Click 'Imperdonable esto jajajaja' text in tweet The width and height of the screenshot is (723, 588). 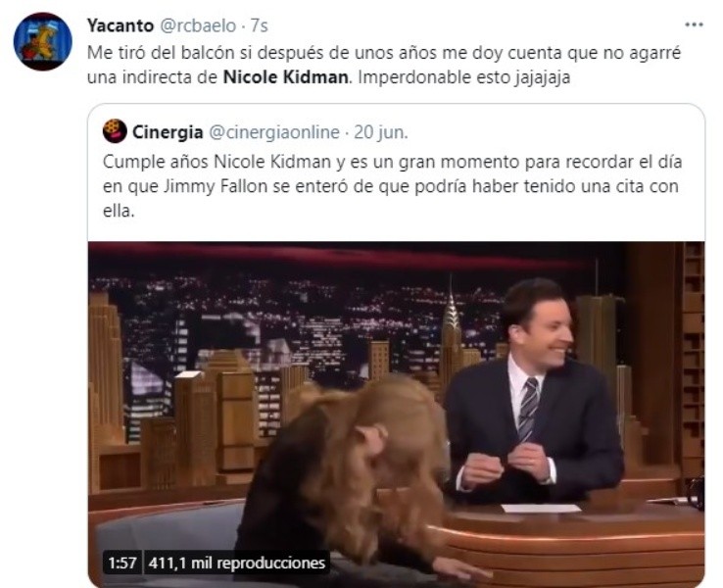[463, 77]
